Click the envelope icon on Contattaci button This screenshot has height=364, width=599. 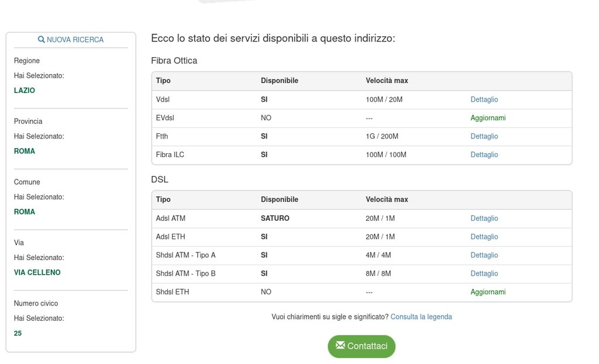pos(340,346)
